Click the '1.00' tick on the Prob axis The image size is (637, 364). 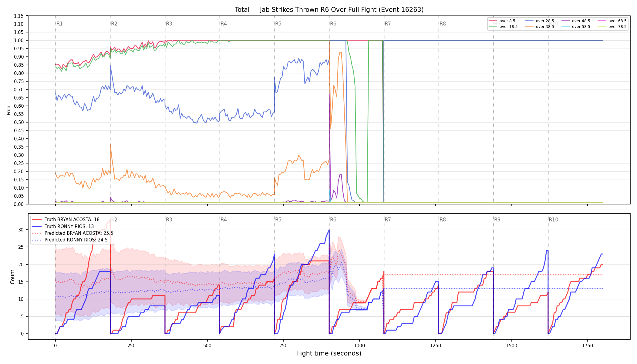19,40
